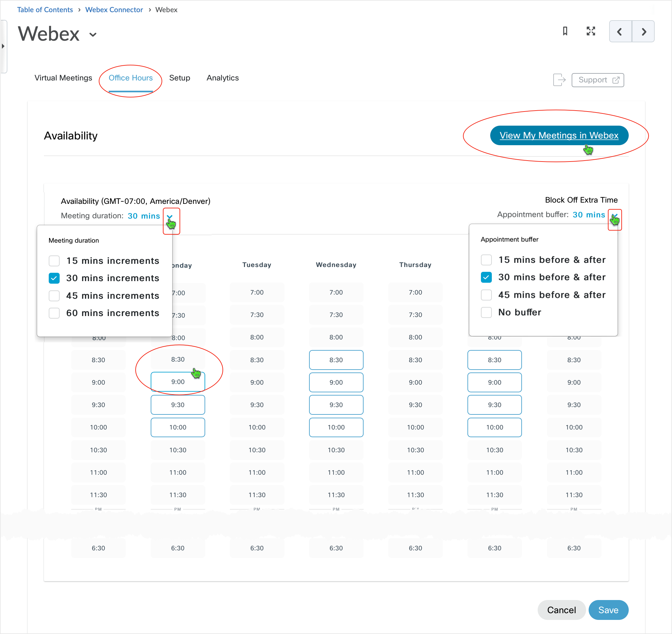The width and height of the screenshot is (672, 634).
Task: Open the Analytics tab
Action: pyautogui.click(x=223, y=78)
